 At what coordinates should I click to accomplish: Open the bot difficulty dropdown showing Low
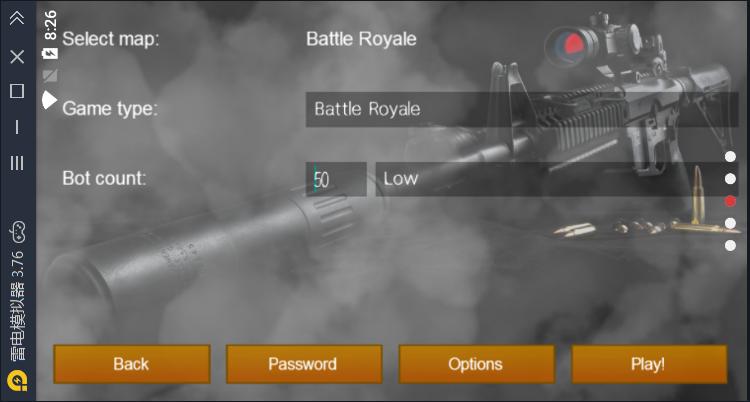point(557,179)
